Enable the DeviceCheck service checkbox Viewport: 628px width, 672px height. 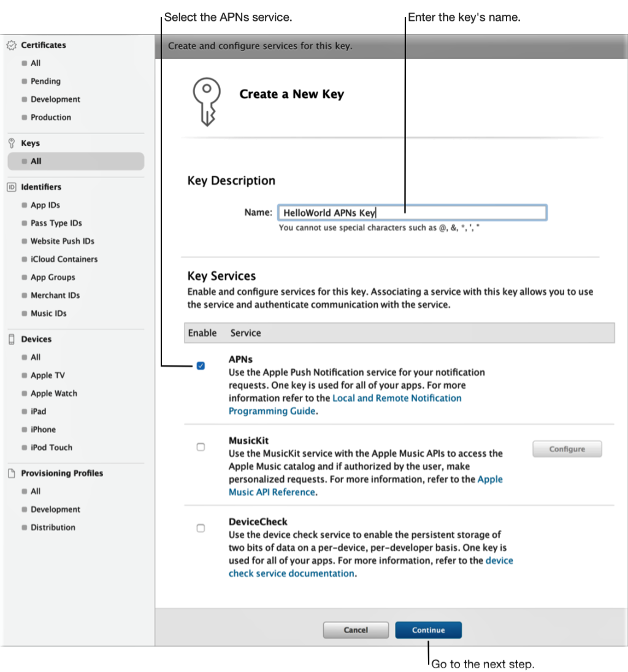(201, 528)
